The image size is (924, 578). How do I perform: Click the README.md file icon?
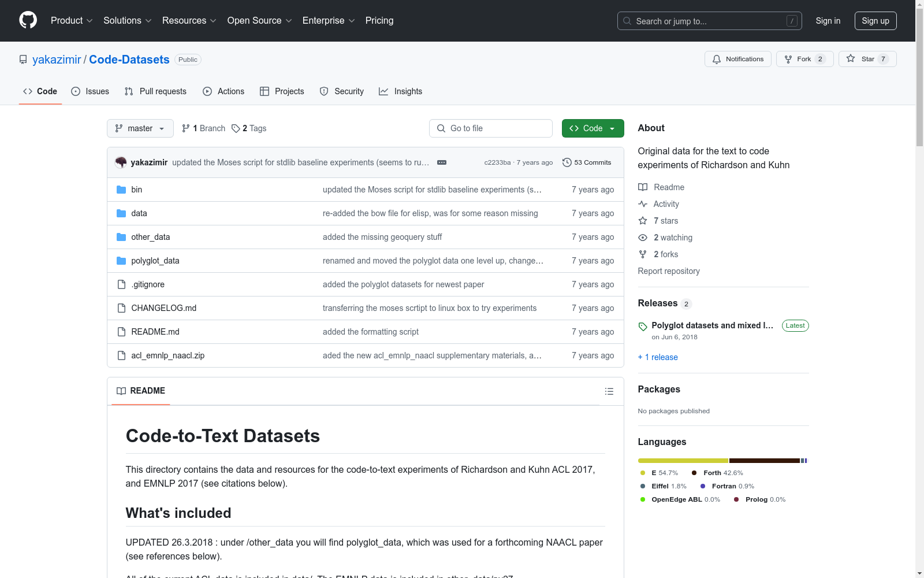click(x=121, y=332)
